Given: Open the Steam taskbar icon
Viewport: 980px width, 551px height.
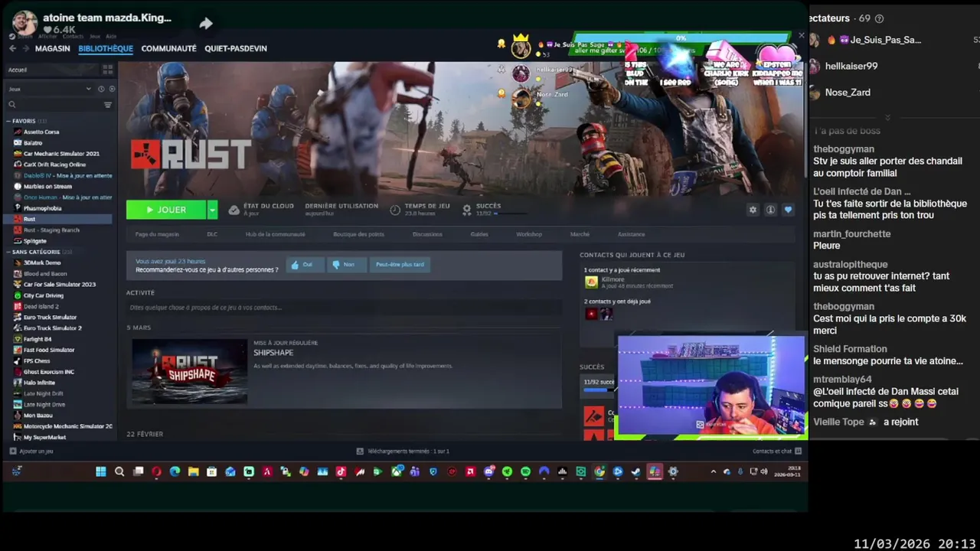Looking at the screenshot, I should (x=636, y=471).
